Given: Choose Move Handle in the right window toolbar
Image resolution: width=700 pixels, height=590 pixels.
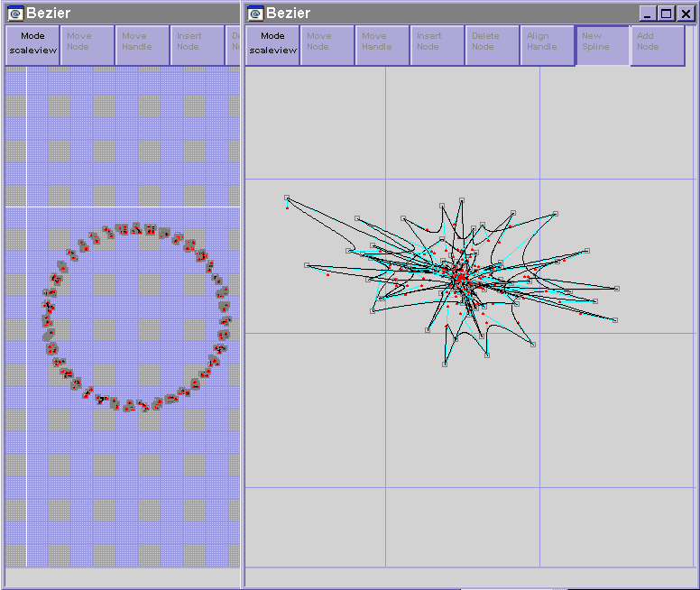Looking at the screenshot, I should point(382,44).
